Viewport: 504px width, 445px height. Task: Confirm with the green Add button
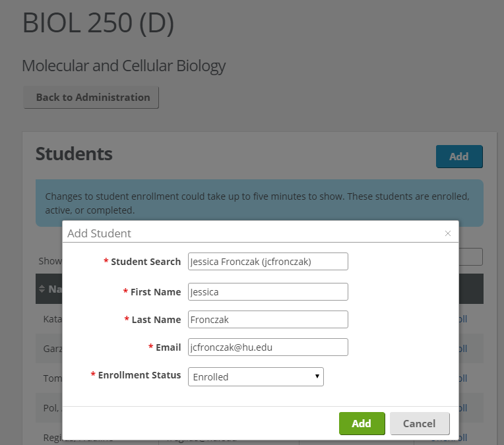click(x=362, y=423)
